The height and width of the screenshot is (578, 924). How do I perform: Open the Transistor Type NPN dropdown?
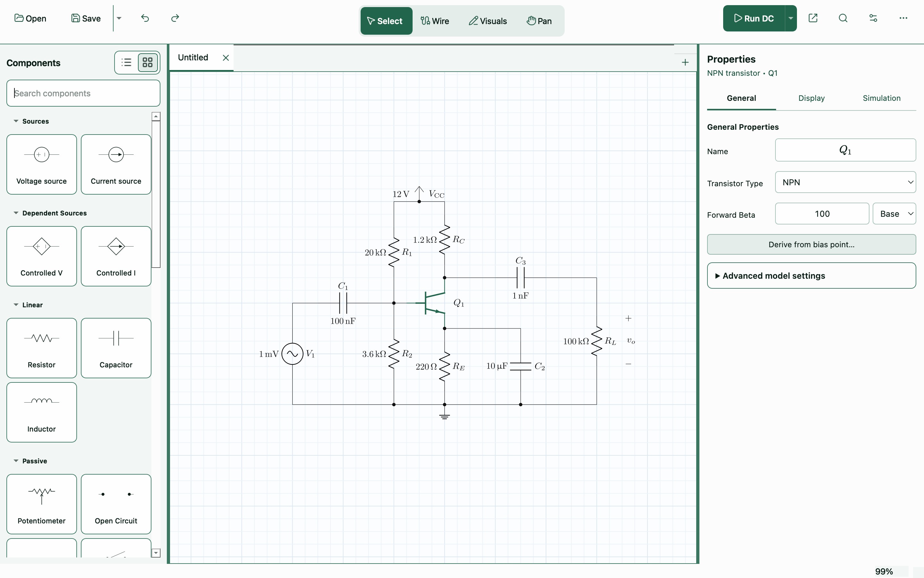[845, 182]
